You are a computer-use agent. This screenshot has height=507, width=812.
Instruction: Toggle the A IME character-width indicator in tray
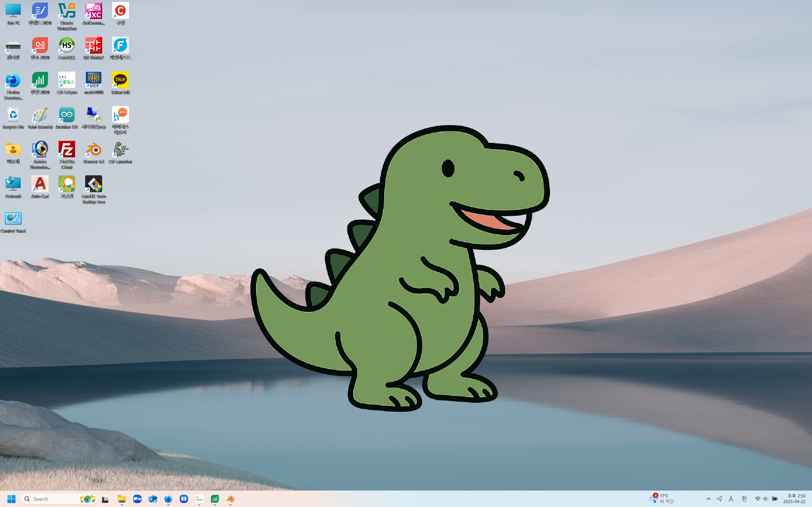[731, 499]
